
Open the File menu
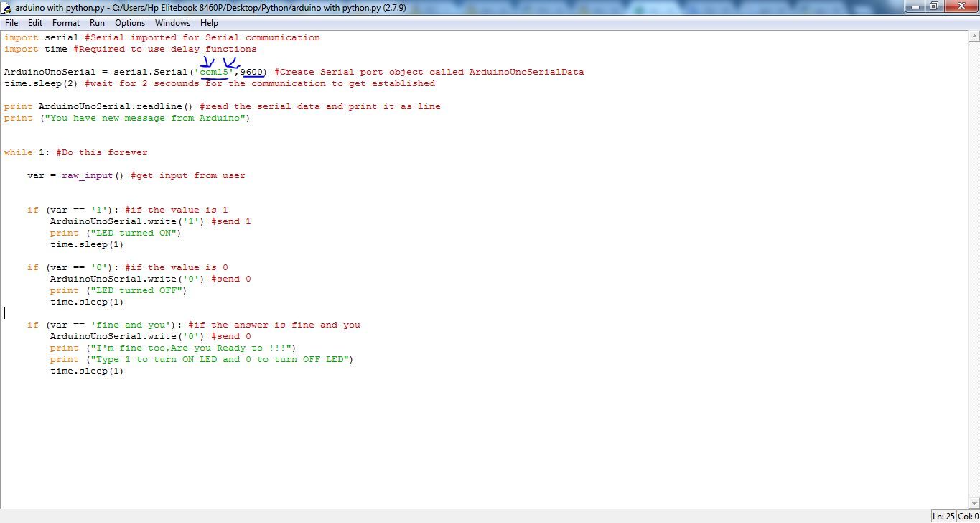(x=11, y=22)
